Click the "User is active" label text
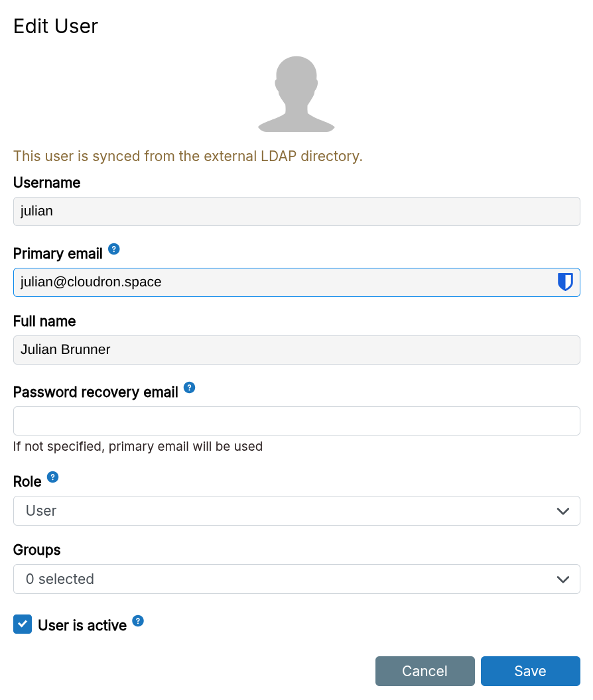 point(82,625)
